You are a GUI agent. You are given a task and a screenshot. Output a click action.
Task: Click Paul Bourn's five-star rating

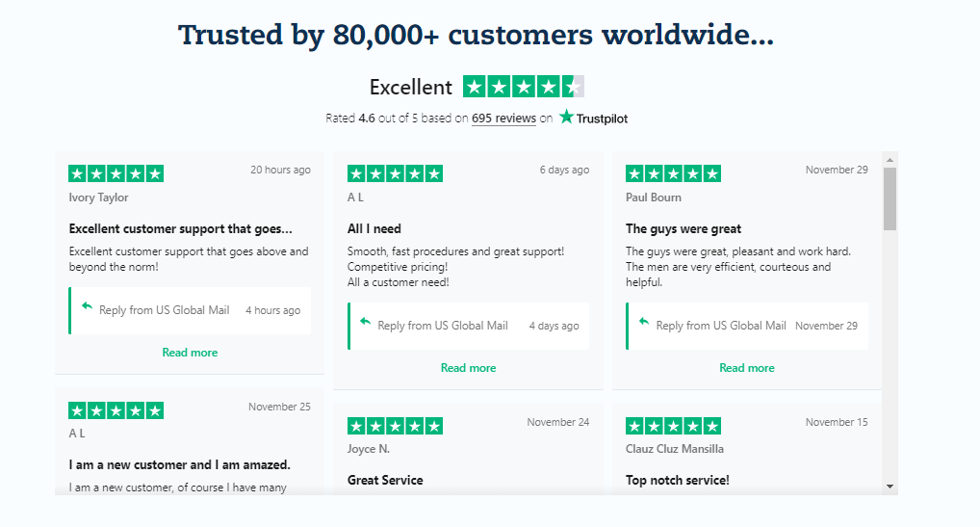pos(673,173)
